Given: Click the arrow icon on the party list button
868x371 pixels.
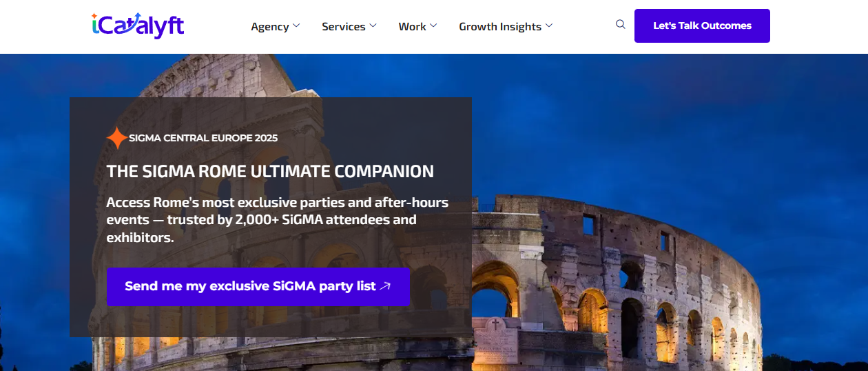Looking at the screenshot, I should (x=386, y=286).
